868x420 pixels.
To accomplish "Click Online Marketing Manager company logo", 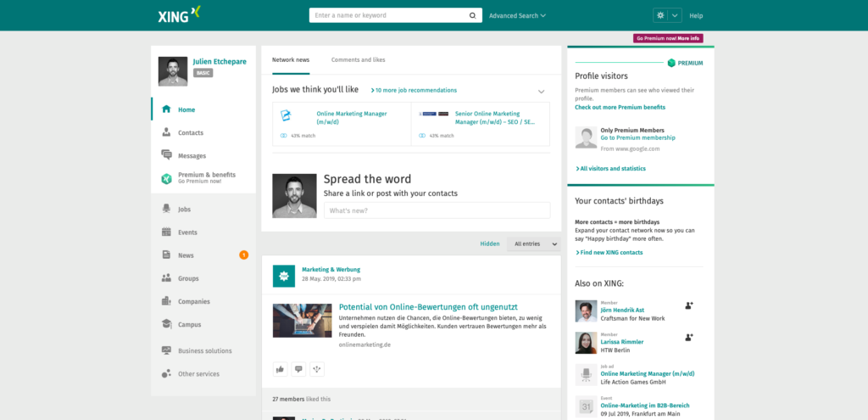I will click(286, 115).
